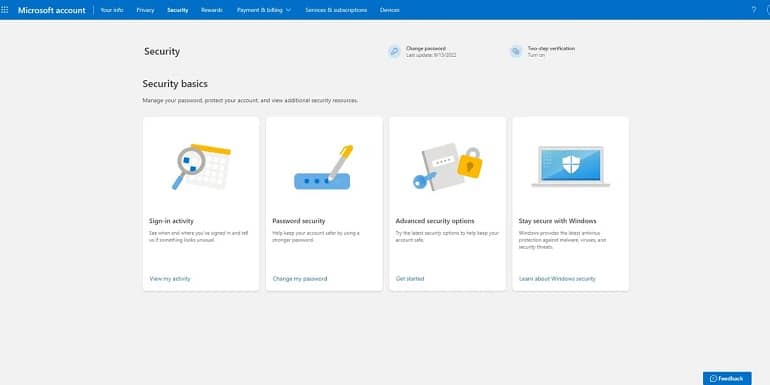Click the help question mark icon
The width and height of the screenshot is (770, 385).
point(754,10)
